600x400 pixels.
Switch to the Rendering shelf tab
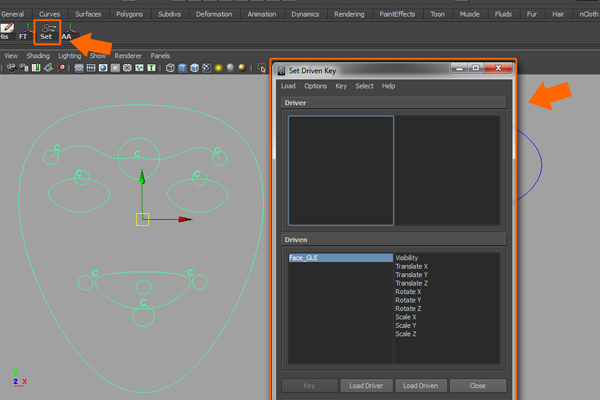[349, 14]
